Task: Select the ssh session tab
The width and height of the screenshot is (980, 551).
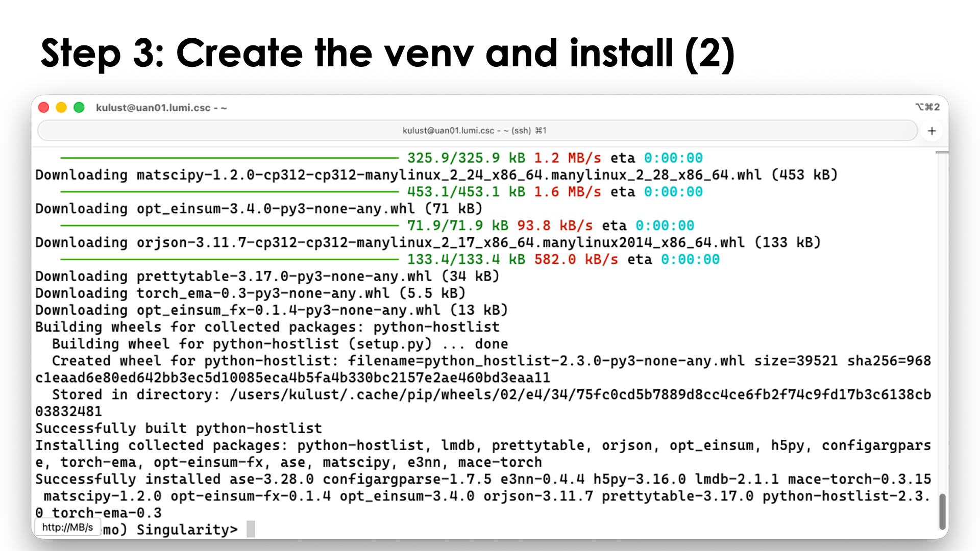Action: coord(475,131)
